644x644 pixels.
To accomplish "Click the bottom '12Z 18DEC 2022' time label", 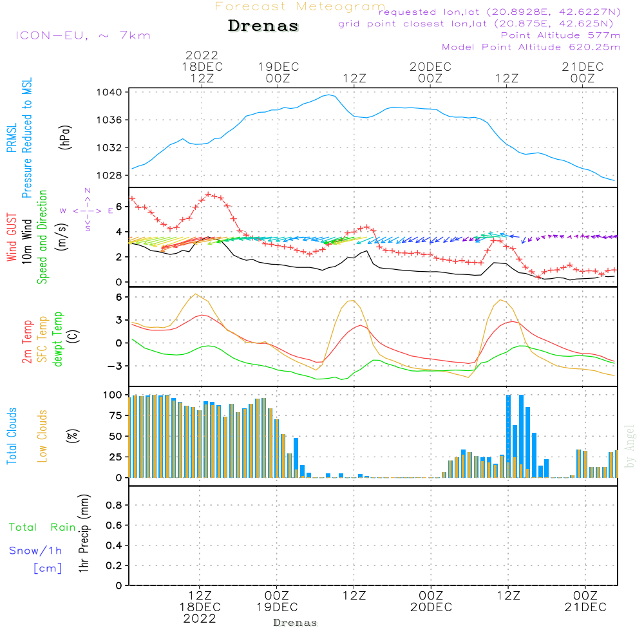I will click(200, 607).
